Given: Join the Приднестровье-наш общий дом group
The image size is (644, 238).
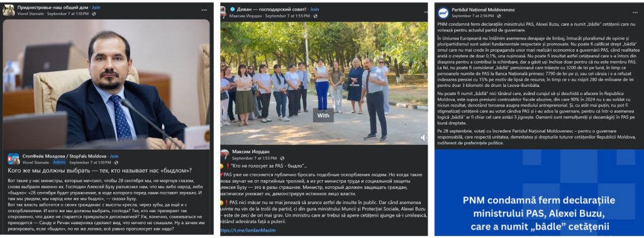Looking at the screenshot, I should pyautogui.click(x=96, y=8).
